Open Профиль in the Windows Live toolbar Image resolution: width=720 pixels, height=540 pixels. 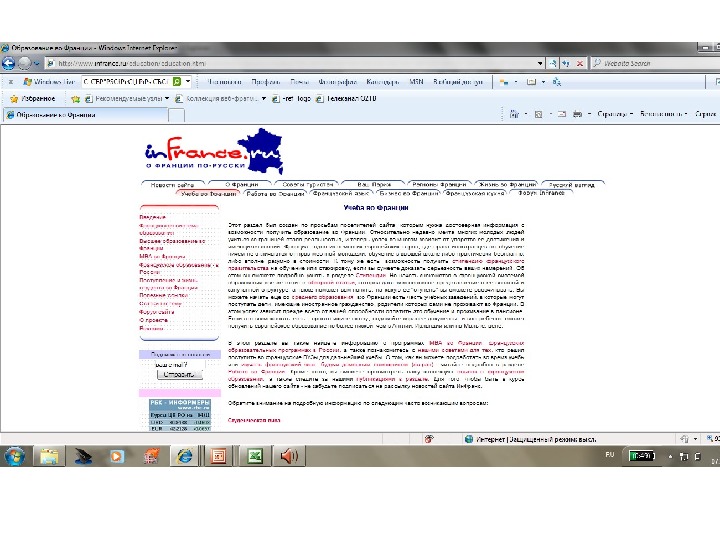(x=266, y=82)
